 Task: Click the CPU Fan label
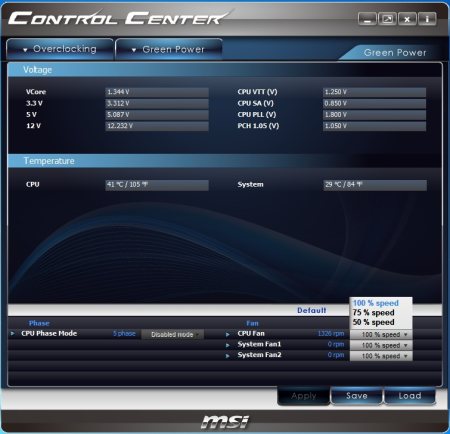pos(251,333)
